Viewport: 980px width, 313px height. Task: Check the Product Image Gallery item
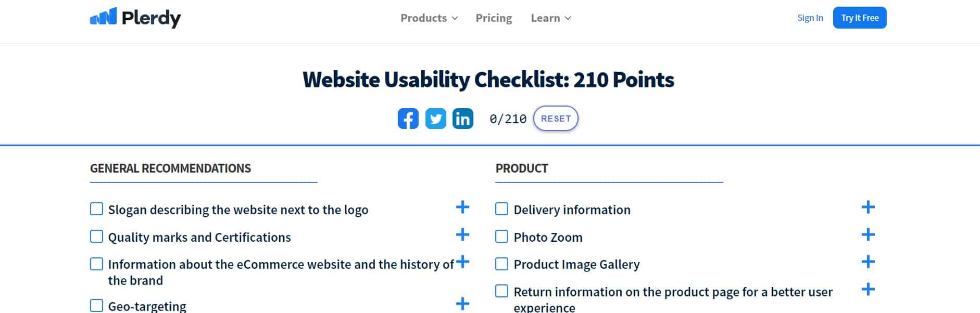tap(501, 264)
